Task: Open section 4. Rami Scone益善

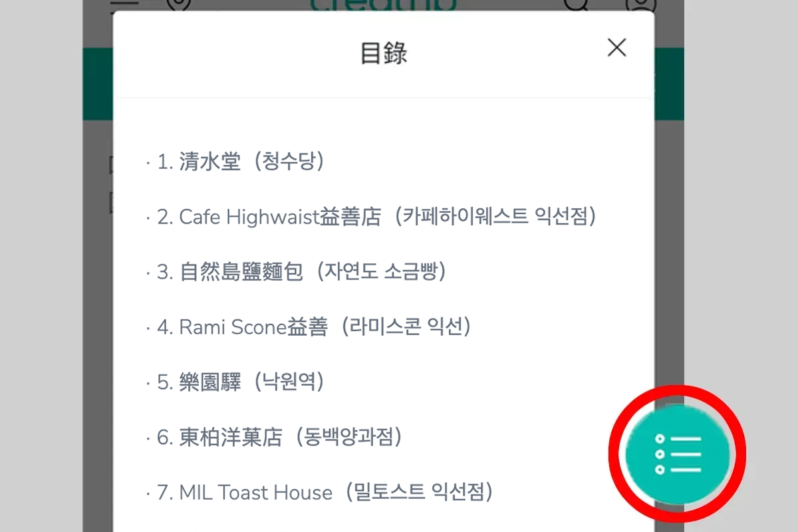Action: (x=253, y=327)
